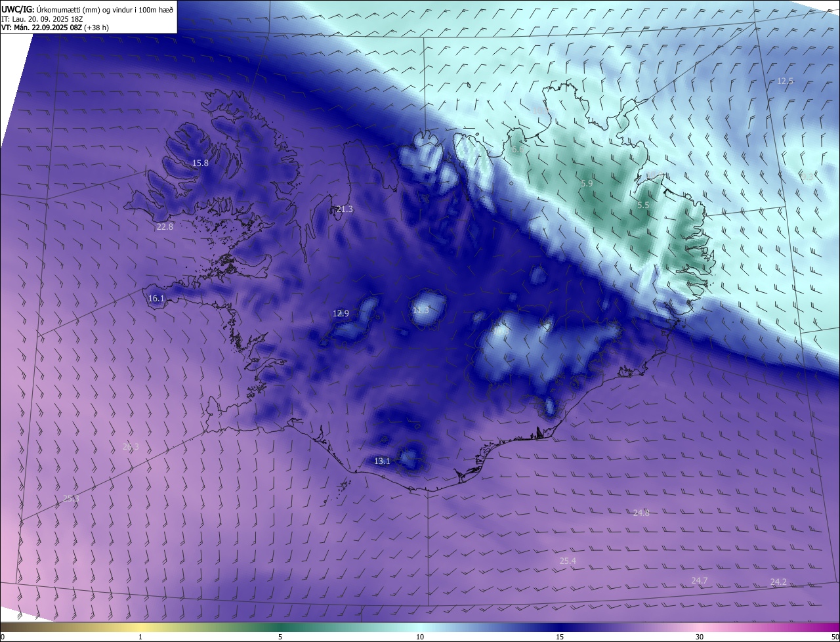The width and height of the screenshot is (840, 642).
Task: Click the 12.5 value in the northeast
Action: tap(785, 81)
